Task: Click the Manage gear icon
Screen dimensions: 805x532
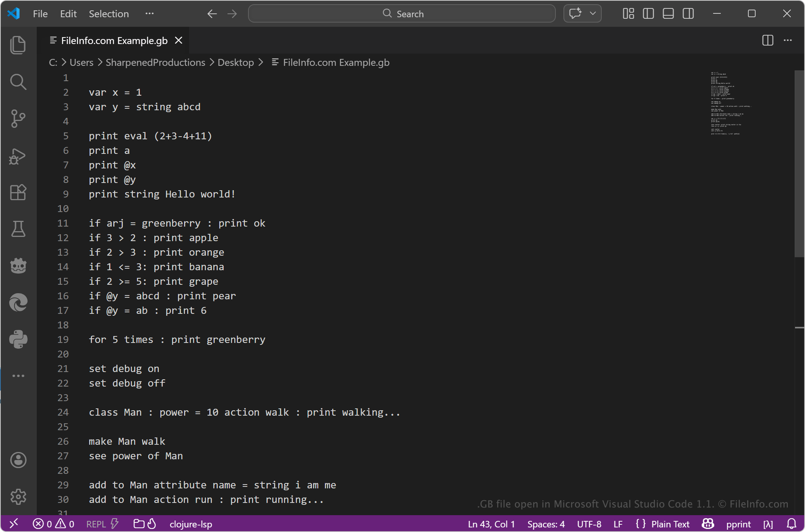Action: 18,497
